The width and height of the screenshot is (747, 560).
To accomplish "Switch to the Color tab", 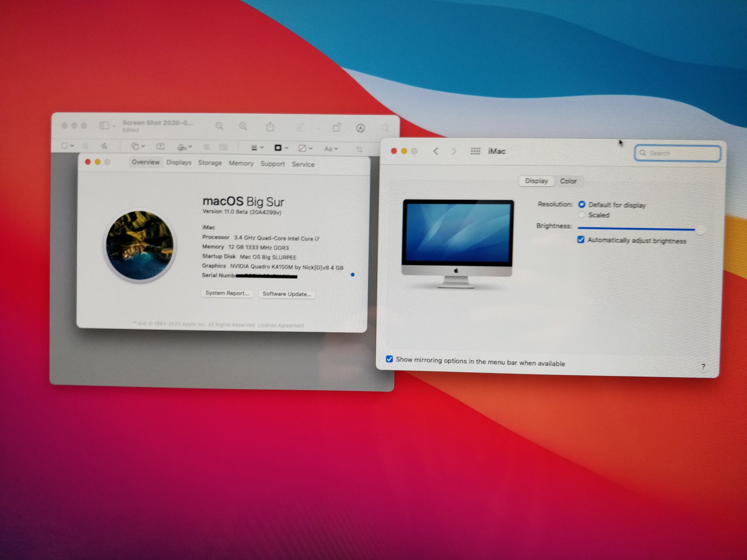I will (x=568, y=181).
